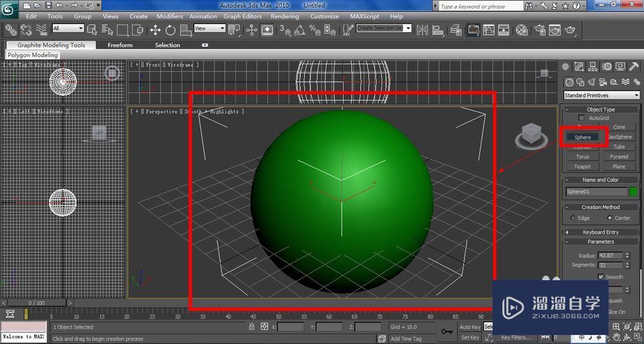Toggle Window/Crossing selection mode
The width and height of the screenshot is (644, 344).
point(138,30)
